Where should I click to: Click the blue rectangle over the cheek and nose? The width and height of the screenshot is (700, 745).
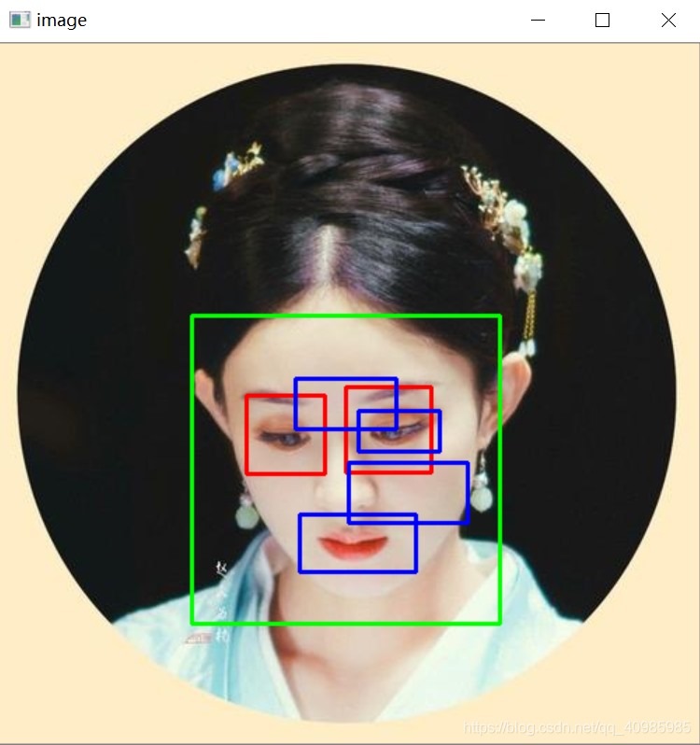[409, 492]
